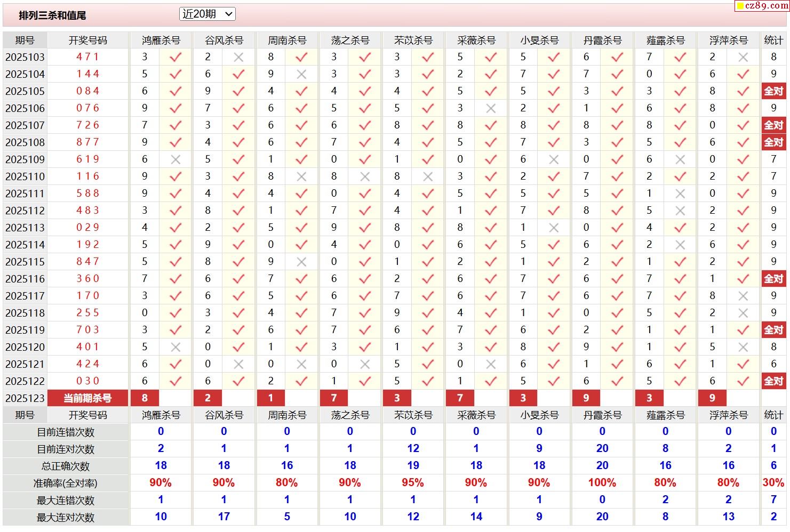This screenshot has width=790, height=532.
Task: Click the 排列三杀和值尾 page title
Action: pos(52,15)
